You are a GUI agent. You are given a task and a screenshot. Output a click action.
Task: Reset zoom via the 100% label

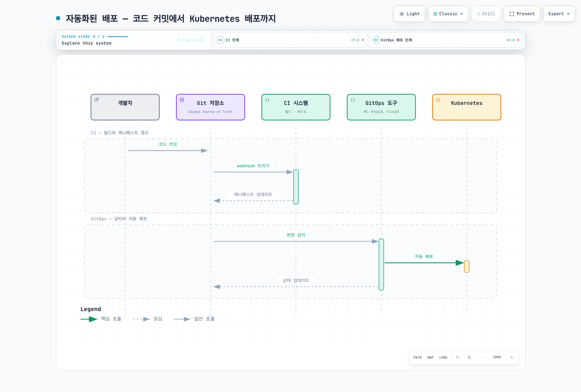pos(497,358)
